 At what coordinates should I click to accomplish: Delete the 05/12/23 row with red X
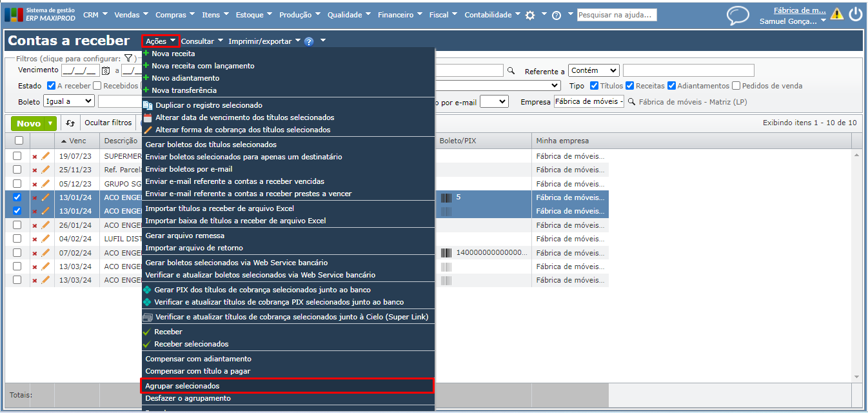point(35,184)
